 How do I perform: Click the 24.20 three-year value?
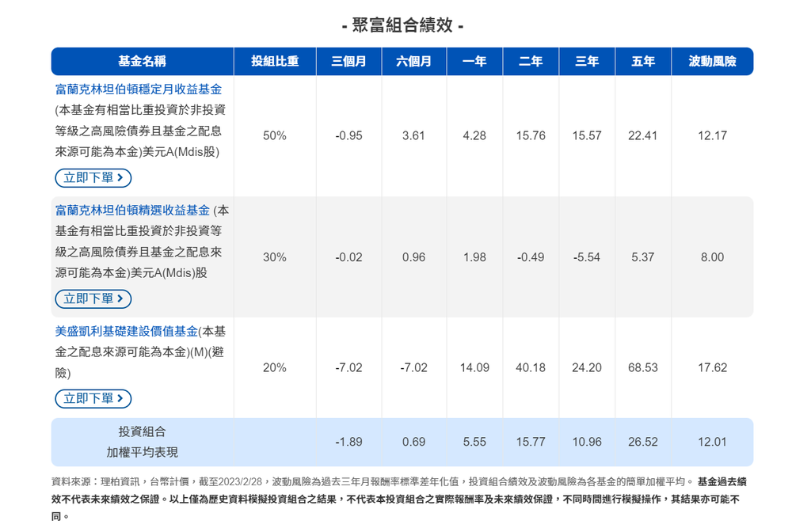pyautogui.click(x=587, y=368)
